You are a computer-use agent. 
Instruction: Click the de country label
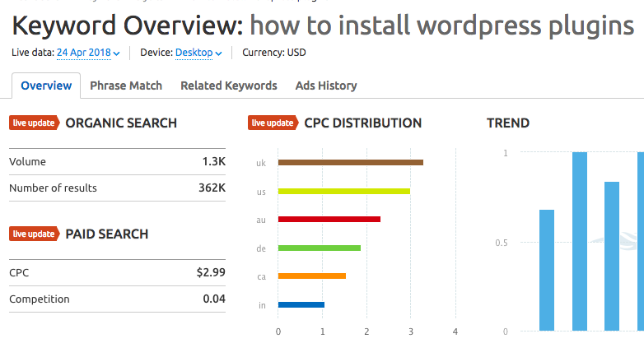tap(261, 248)
